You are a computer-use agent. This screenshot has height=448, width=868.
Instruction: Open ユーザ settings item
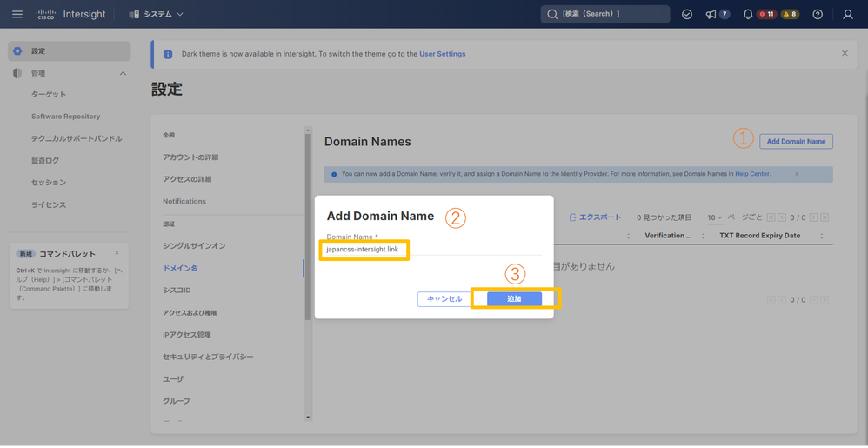(173, 378)
